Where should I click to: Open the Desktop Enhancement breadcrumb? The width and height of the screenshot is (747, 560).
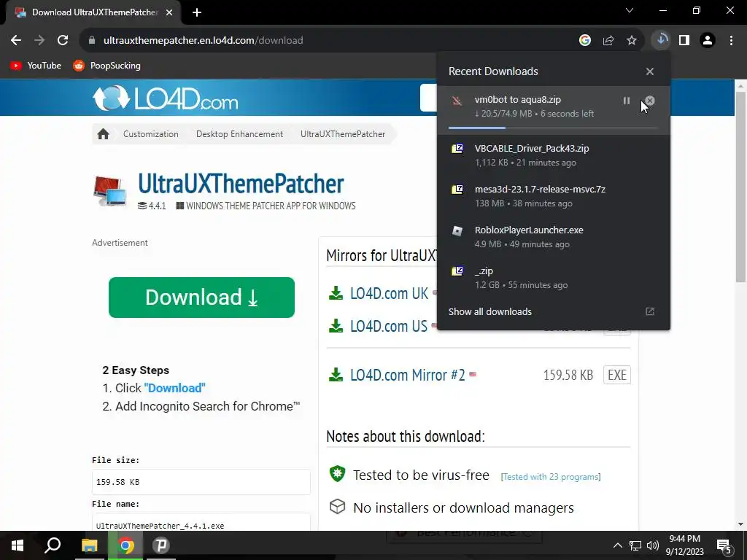239,134
